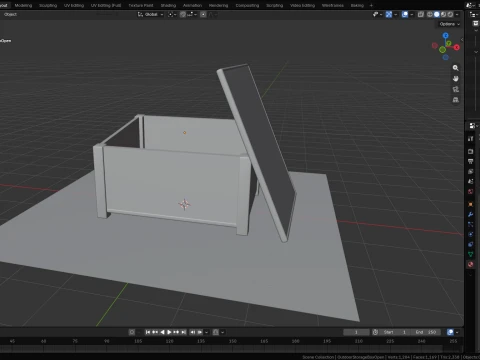Jump to the previous keyframe
Screen dimensions: 480x360
(155, 332)
